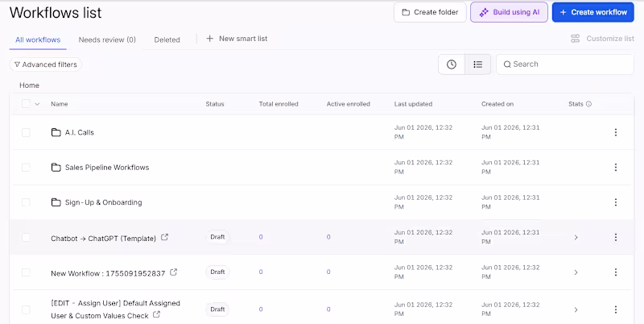Open Sales Pipeline Workflows folder icon
The width and height of the screenshot is (644, 324).
pyautogui.click(x=56, y=168)
